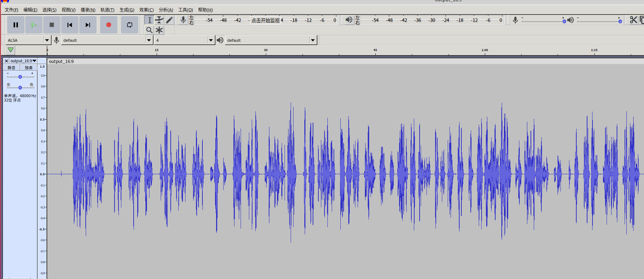Open the 分析(A) menu
644x279 pixels.
tap(166, 10)
